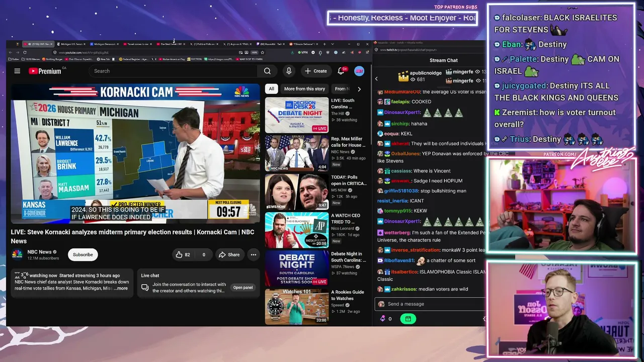Viewport: 644px width, 362px height.
Task: Reload the YouTube page
Action: (x=25, y=52)
